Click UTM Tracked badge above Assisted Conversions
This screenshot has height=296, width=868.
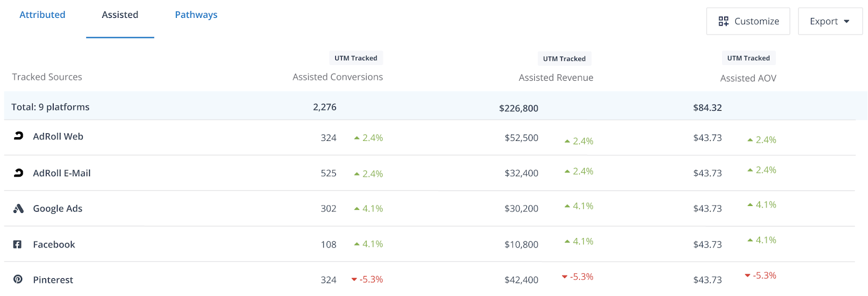(x=355, y=58)
